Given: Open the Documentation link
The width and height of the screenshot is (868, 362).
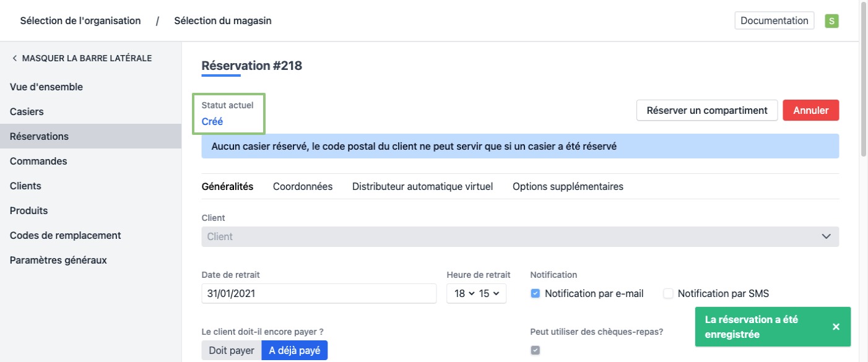Looking at the screenshot, I should (774, 20).
